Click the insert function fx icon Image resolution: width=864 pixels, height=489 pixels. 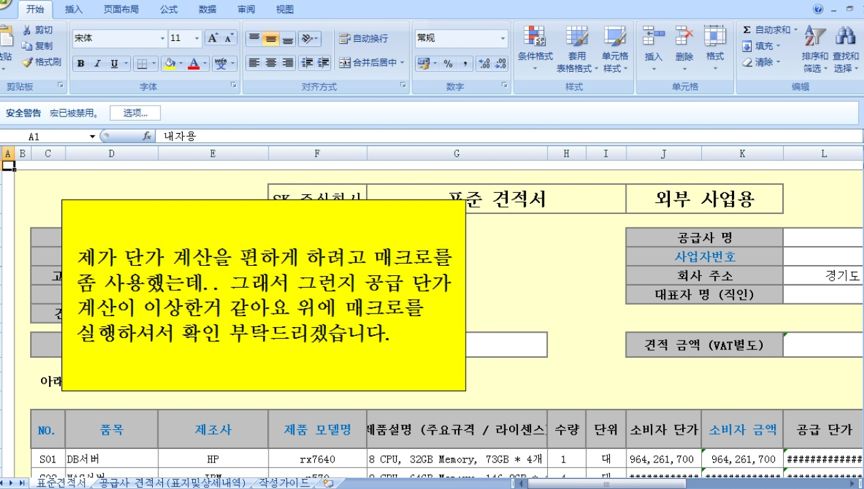(x=147, y=136)
